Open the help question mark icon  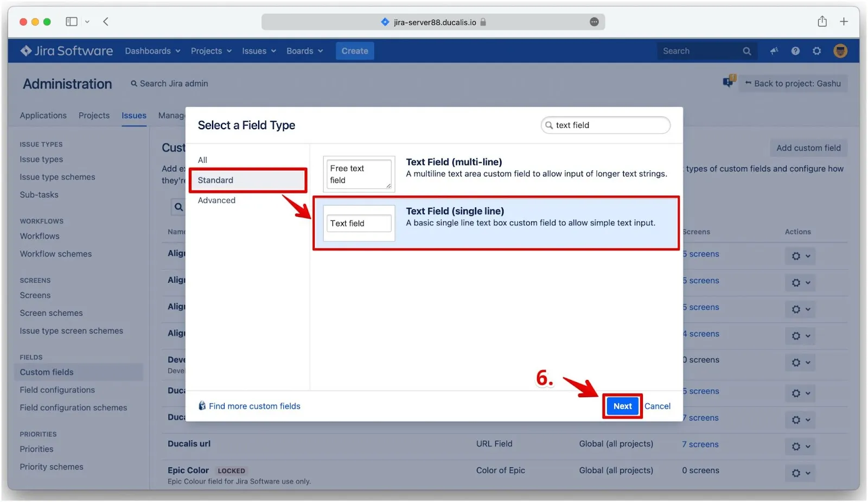pyautogui.click(x=795, y=51)
